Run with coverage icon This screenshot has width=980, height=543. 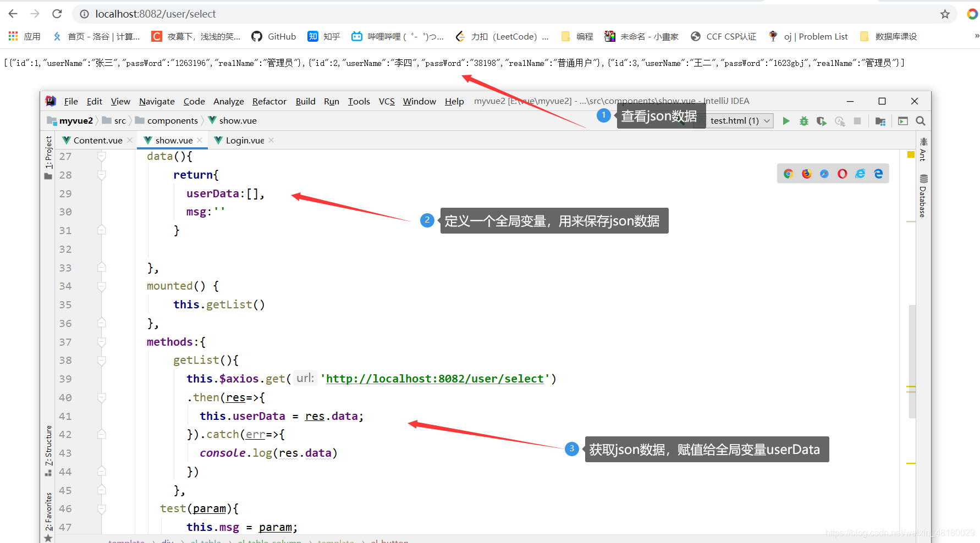822,121
